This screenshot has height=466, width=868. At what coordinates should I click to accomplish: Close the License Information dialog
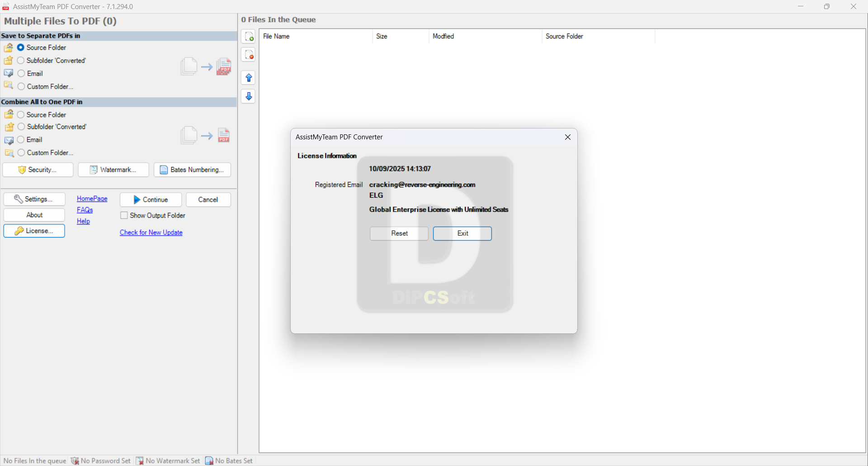[568, 137]
